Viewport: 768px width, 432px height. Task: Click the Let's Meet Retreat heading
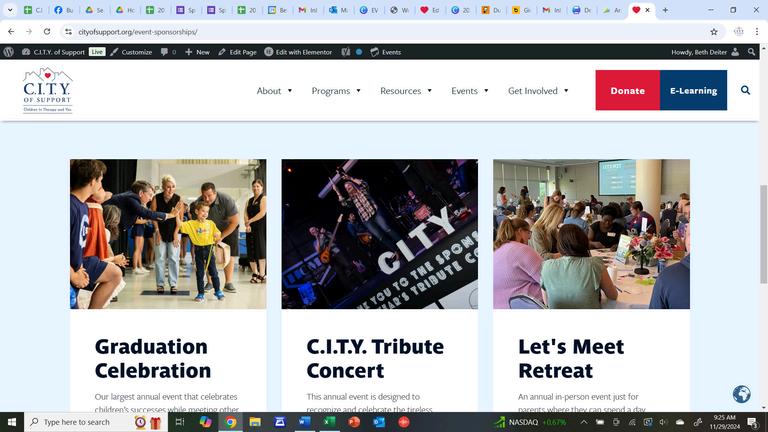pyautogui.click(x=571, y=359)
